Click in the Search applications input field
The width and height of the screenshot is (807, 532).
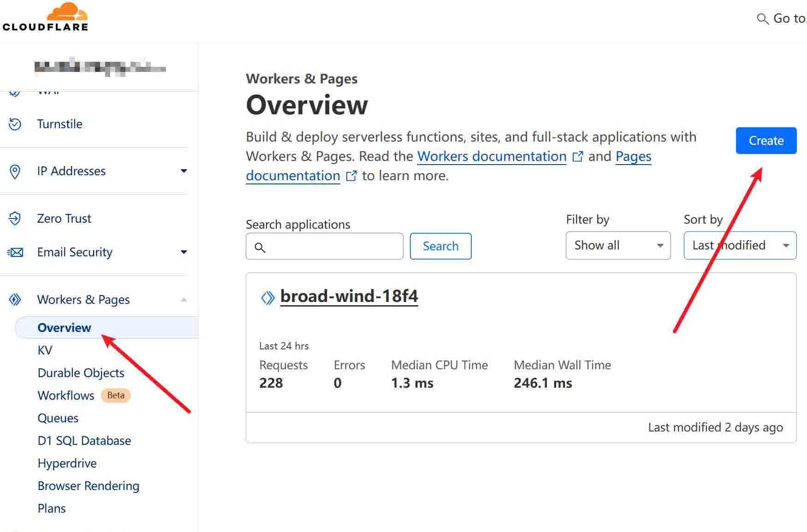coord(324,246)
